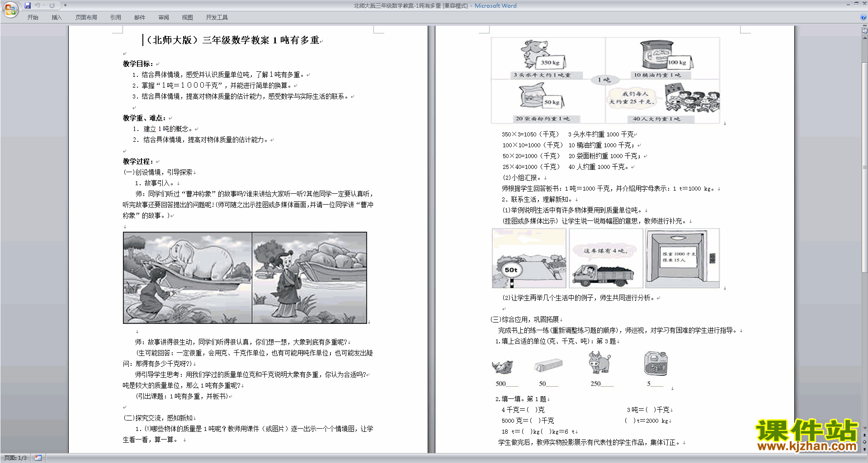Click the fish picture above 500
The image size is (868, 463).
[x=502, y=366]
